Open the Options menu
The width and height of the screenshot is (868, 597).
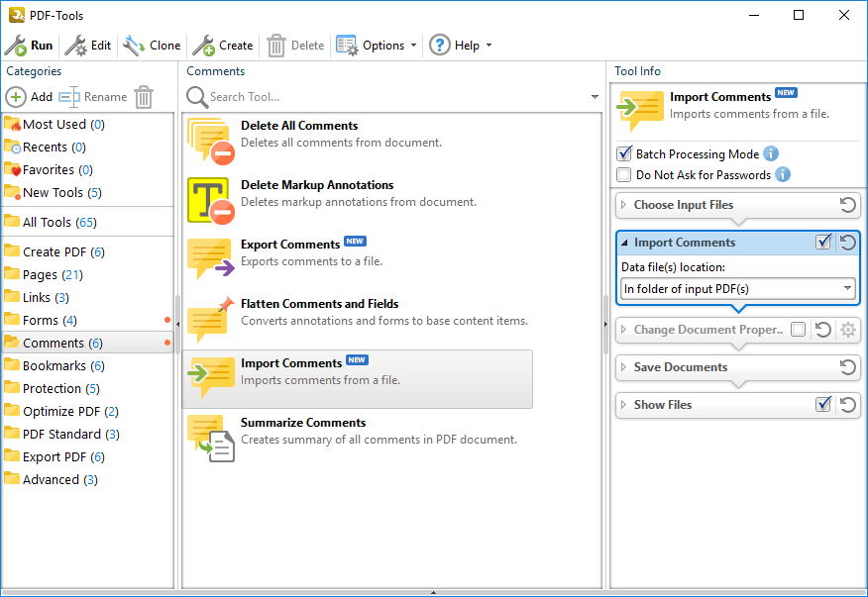[376, 46]
